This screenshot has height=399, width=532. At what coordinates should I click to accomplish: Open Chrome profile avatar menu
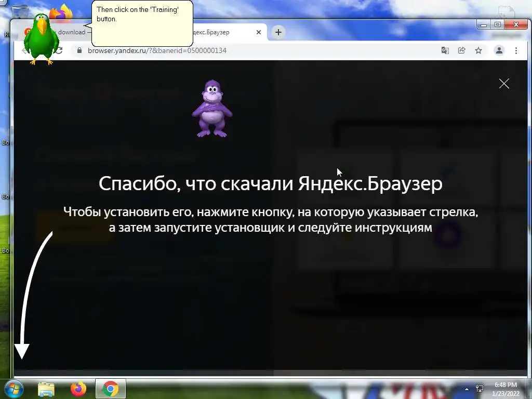tap(499, 50)
